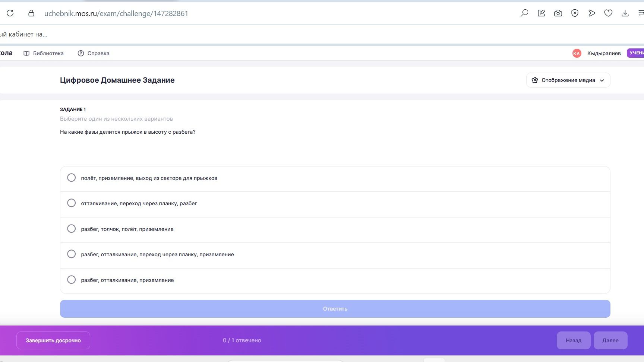Reload the page with the refresh icon
The width and height of the screenshot is (644, 362).
[10, 13]
